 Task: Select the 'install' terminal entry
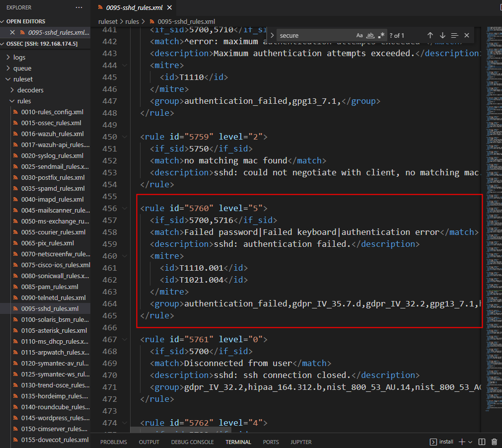[x=441, y=442]
